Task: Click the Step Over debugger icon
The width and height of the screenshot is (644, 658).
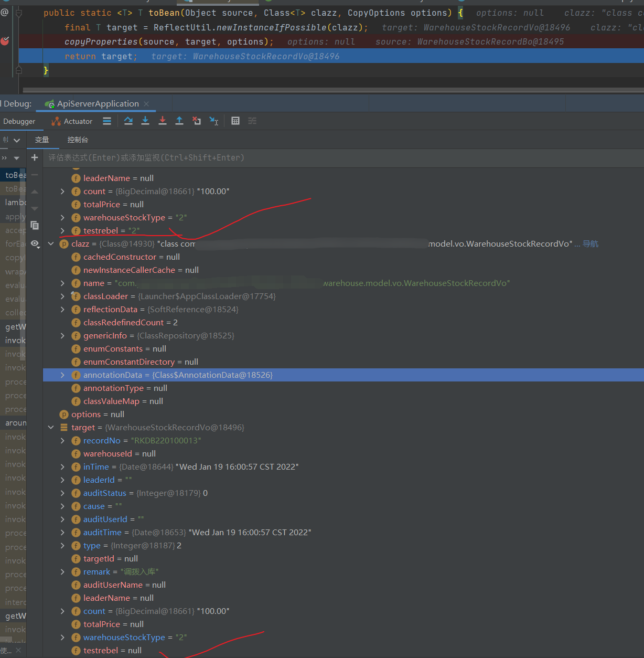Action: click(128, 121)
